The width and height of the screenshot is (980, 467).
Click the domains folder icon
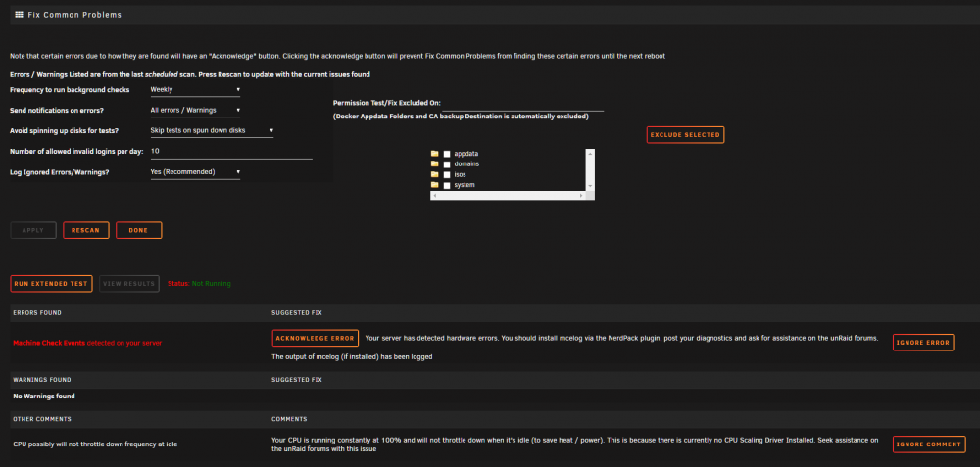[435, 164]
